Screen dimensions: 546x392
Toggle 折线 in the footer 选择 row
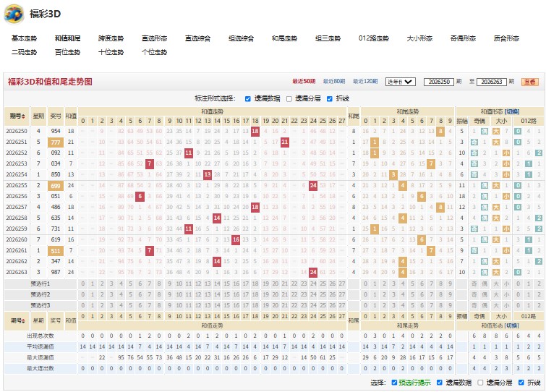[521, 383]
